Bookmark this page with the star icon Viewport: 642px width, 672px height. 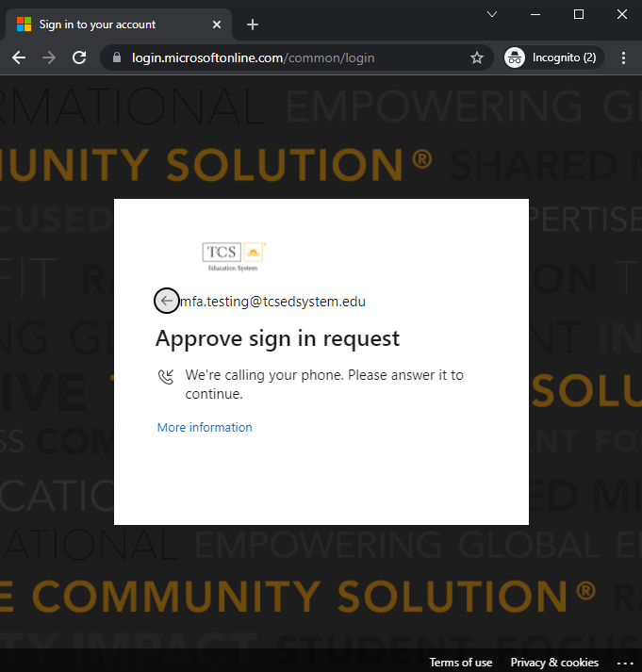point(477,57)
